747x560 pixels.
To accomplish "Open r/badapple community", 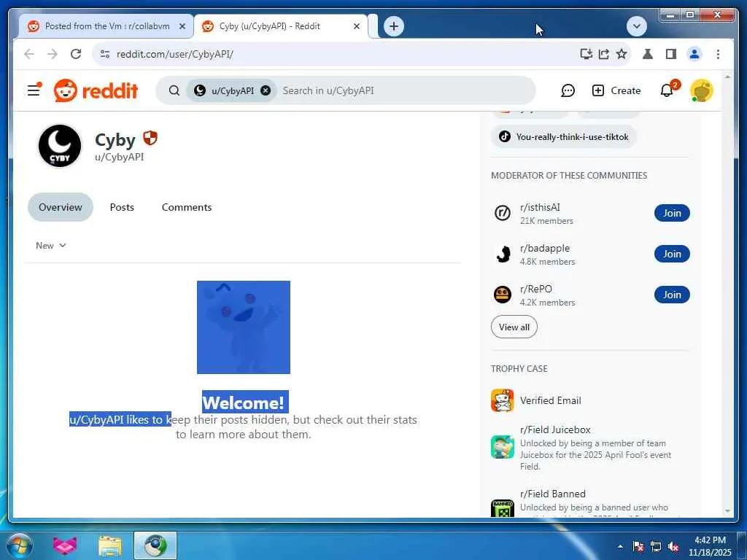I will pyautogui.click(x=545, y=248).
